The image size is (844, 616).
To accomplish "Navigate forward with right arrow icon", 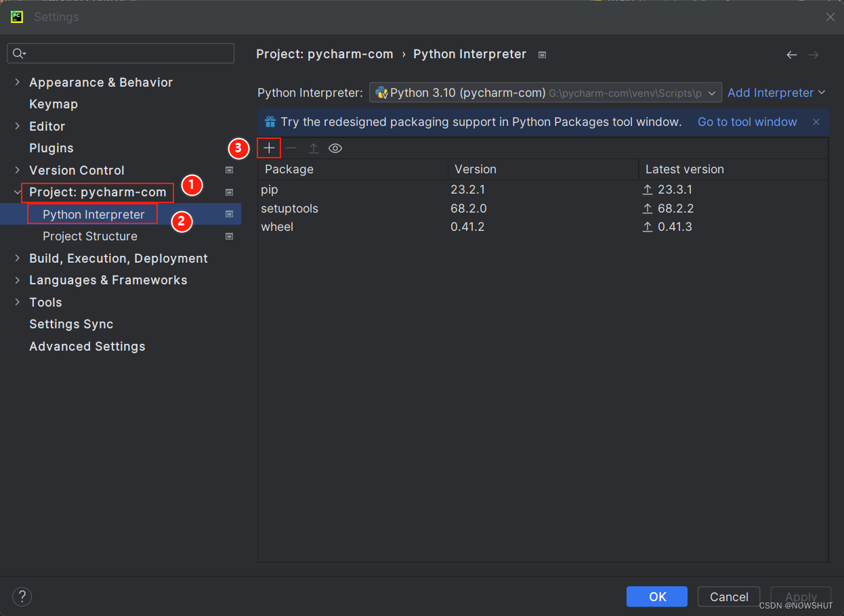I will [x=814, y=55].
